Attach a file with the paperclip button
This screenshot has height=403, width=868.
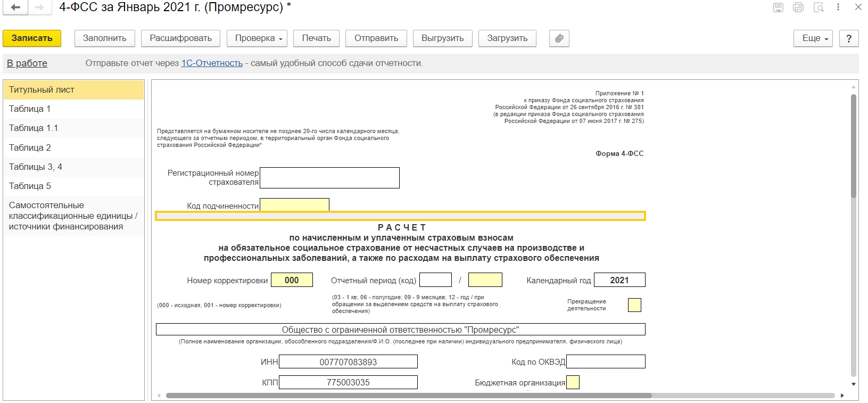pos(559,38)
